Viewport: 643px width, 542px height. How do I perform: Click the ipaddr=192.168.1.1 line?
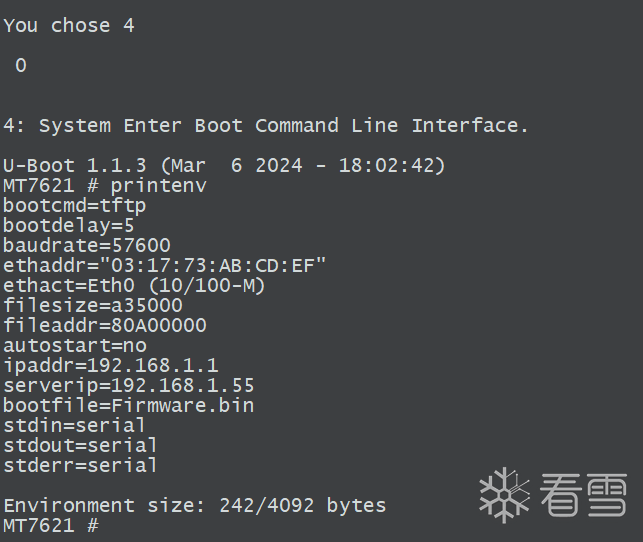click(x=111, y=366)
